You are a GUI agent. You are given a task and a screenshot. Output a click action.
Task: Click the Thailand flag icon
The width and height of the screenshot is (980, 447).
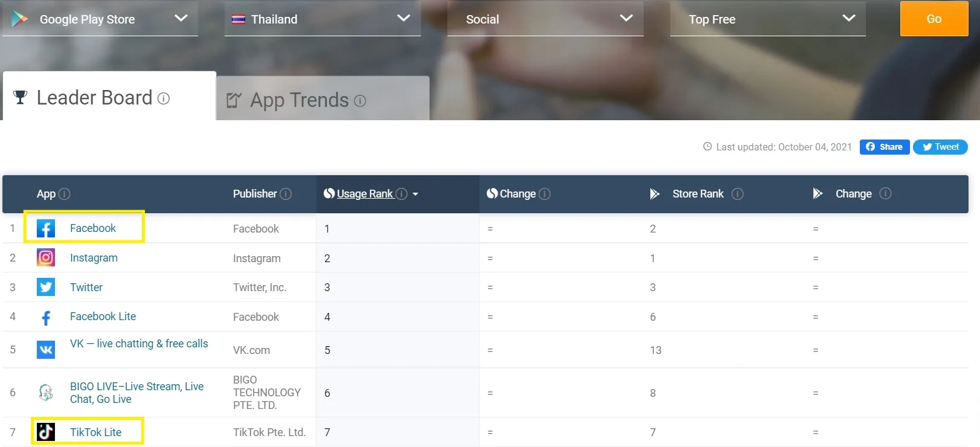pyautogui.click(x=239, y=19)
